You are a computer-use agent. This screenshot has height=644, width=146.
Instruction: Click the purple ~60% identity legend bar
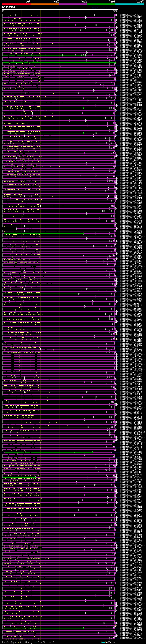pyautogui.click(x=73, y=4)
